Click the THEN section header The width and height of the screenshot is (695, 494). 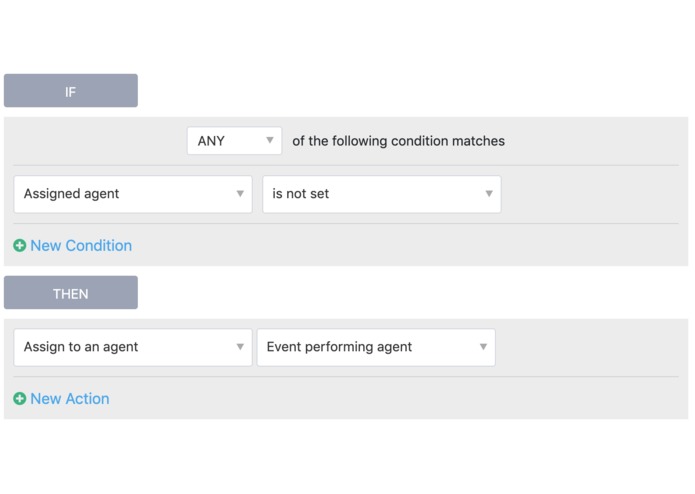(71, 293)
